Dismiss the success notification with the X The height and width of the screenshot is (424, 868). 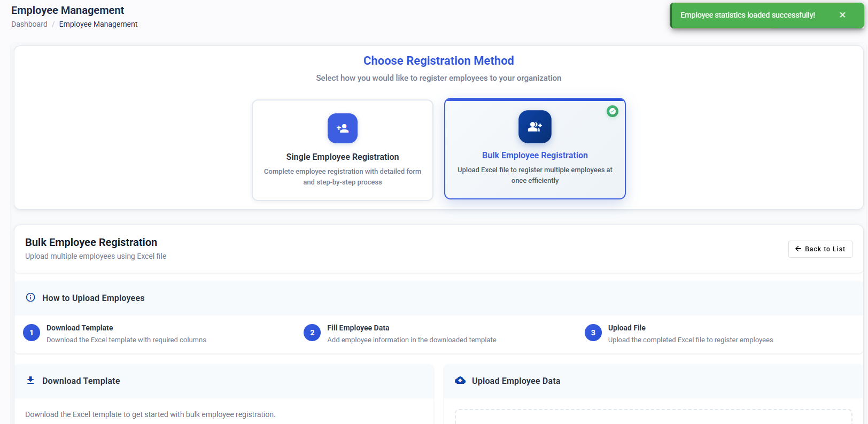pyautogui.click(x=842, y=15)
